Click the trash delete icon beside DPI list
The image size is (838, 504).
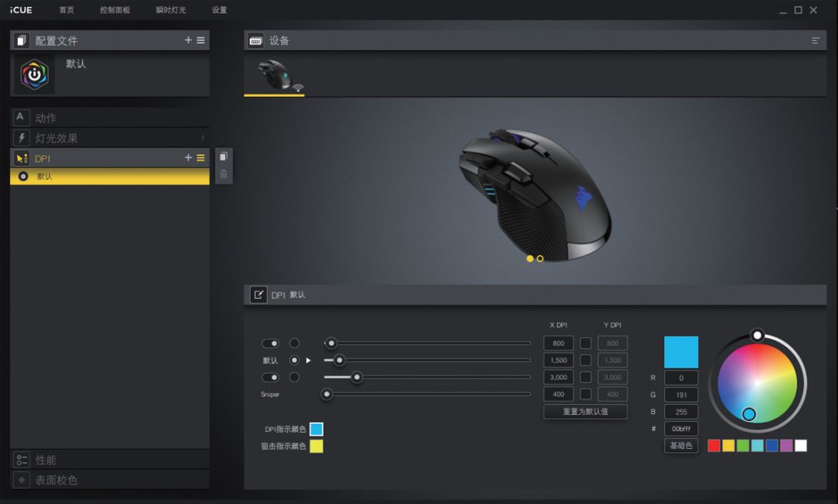pos(223,174)
